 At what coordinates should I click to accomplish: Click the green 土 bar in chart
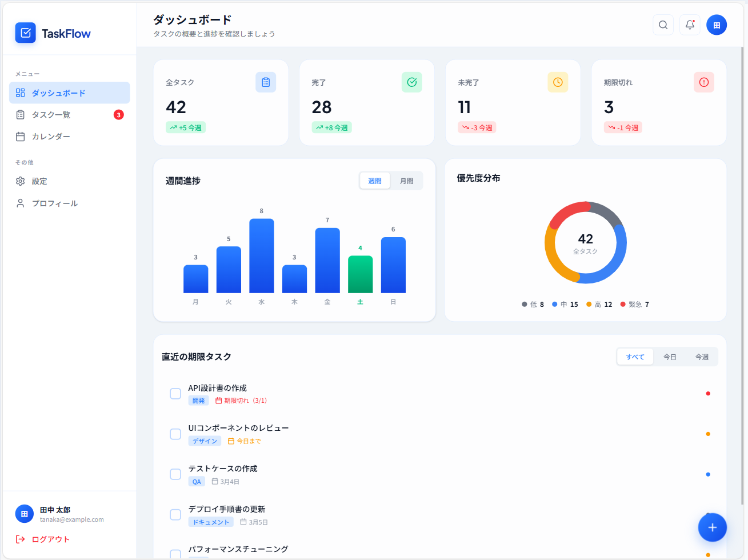tap(361, 274)
